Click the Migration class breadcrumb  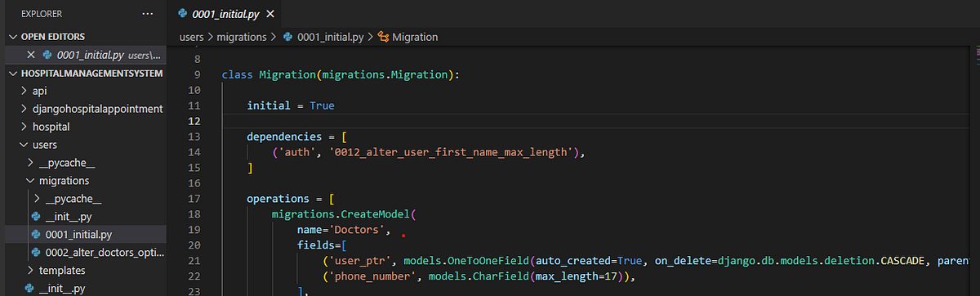(x=415, y=37)
